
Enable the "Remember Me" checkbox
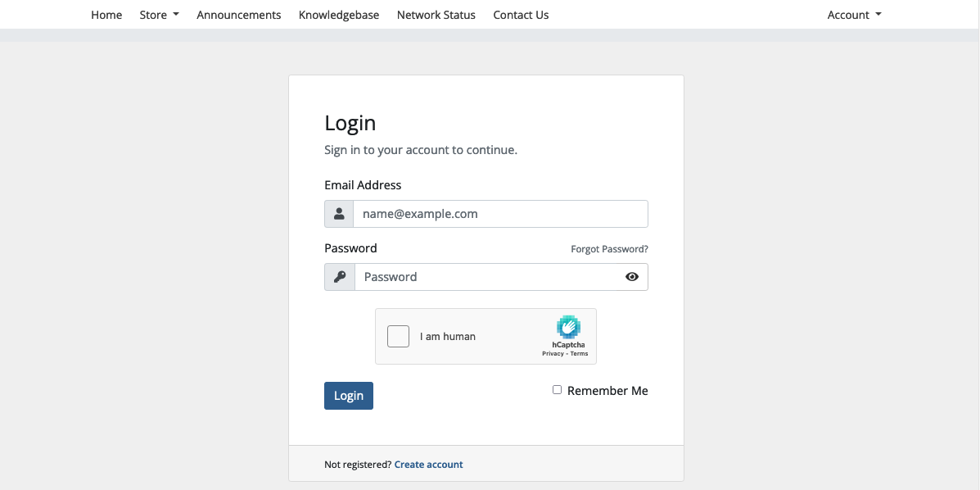[x=557, y=389]
